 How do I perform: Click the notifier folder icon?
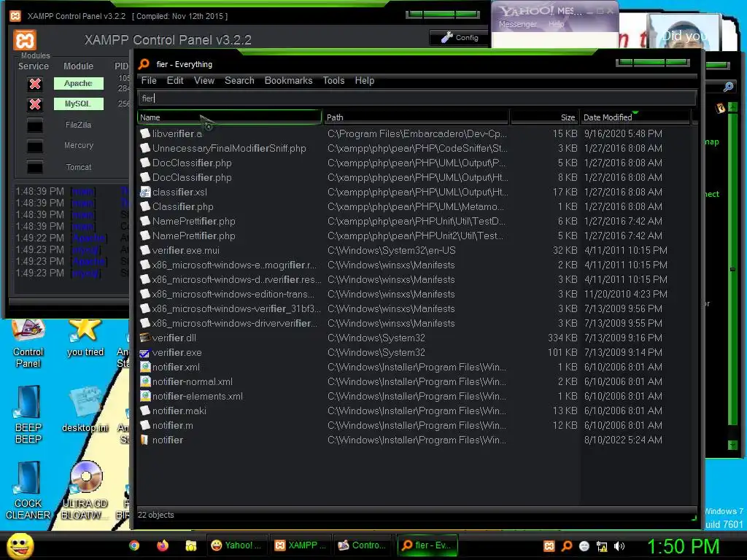145,440
